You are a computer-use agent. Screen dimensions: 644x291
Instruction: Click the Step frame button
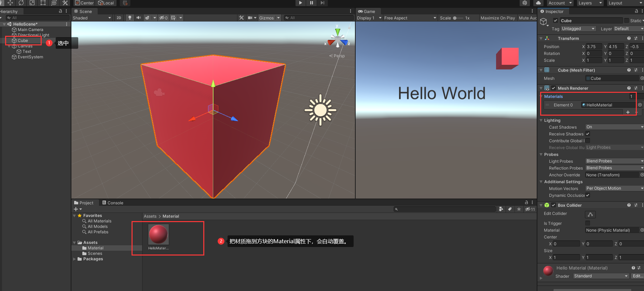323,3
